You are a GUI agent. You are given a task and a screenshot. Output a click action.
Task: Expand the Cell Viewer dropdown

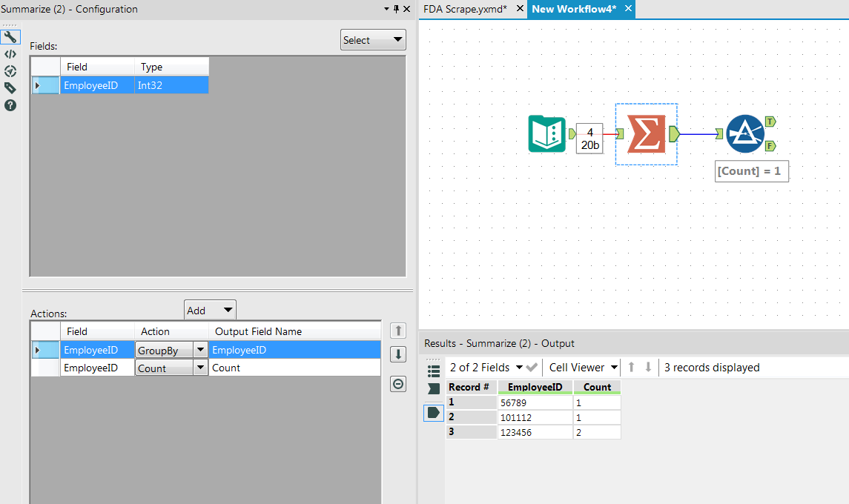582,367
